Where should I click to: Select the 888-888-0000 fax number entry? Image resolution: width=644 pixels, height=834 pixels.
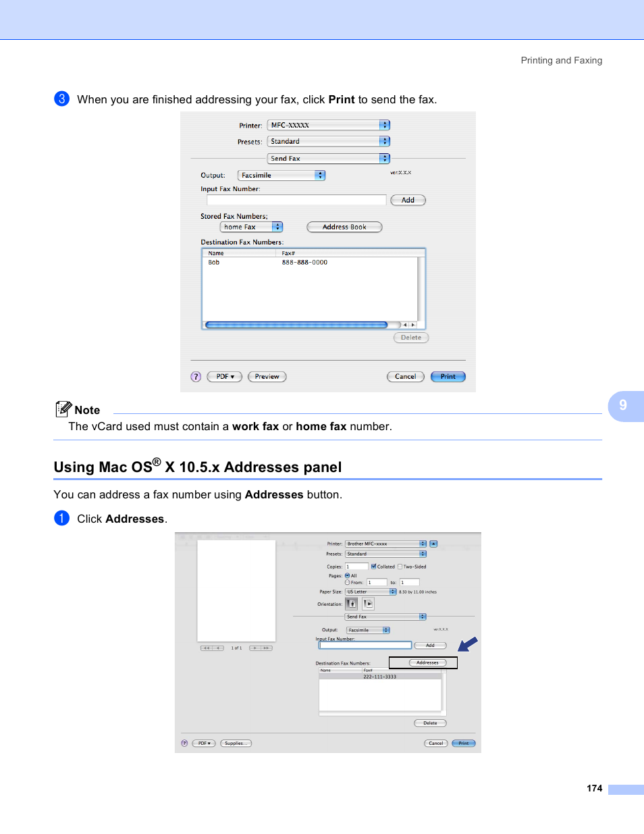coord(304,263)
